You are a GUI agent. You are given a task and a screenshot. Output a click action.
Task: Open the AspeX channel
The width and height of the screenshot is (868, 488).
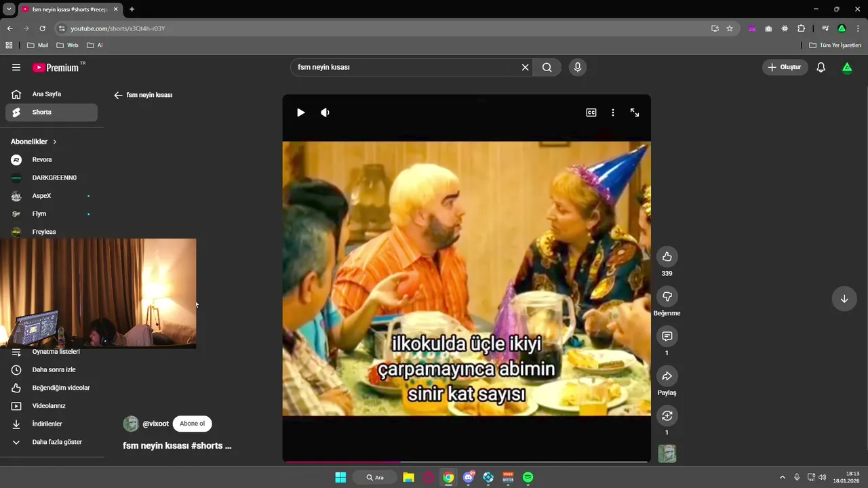coord(51,196)
